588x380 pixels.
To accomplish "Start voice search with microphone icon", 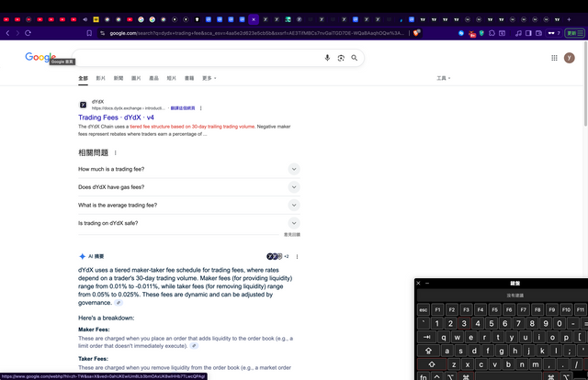I will coord(327,58).
